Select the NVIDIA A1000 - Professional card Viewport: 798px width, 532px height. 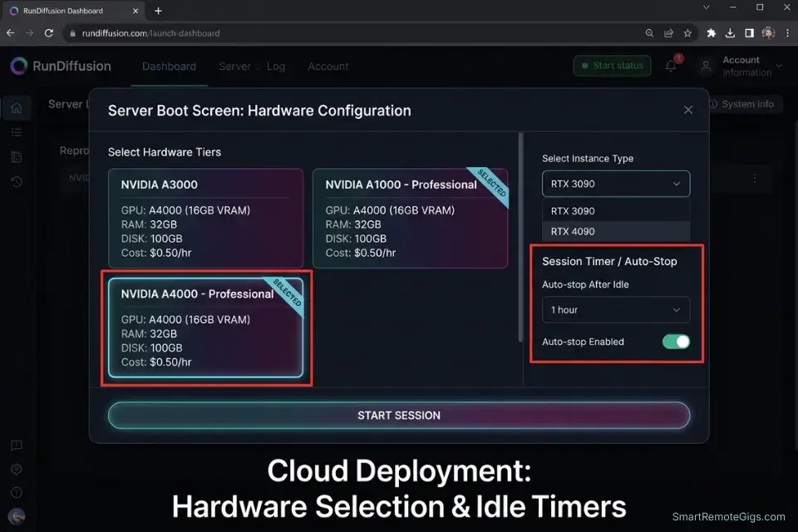pyautogui.click(x=410, y=219)
